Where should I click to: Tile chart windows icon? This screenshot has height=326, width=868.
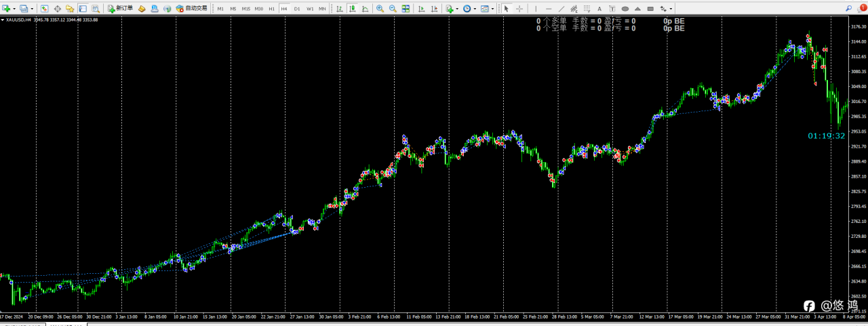pos(406,9)
